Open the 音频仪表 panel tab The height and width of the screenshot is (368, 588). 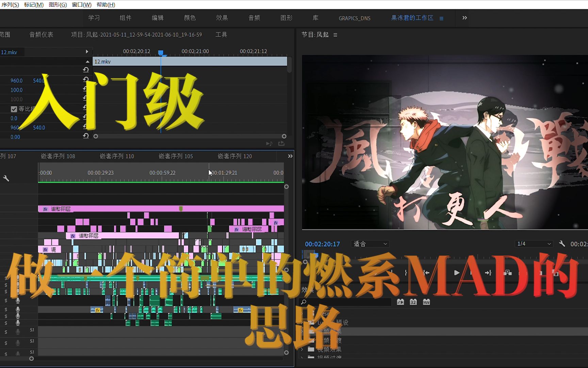(x=41, y=34)
